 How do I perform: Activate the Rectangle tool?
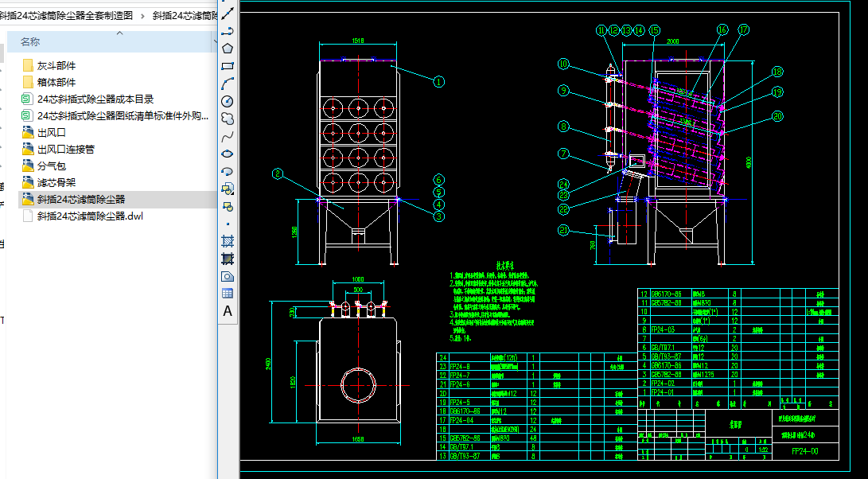(228, 65)
